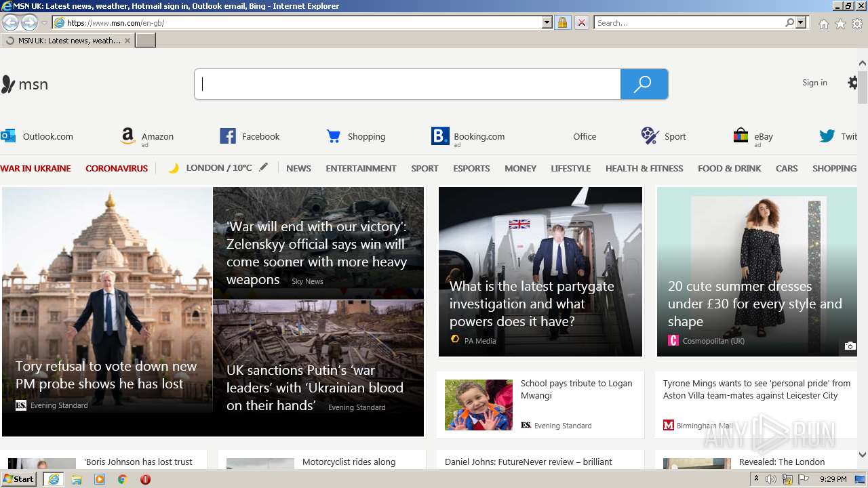Go forward using browser Forward arrow
The image size is (868, 488).
(x=29, y=22)
